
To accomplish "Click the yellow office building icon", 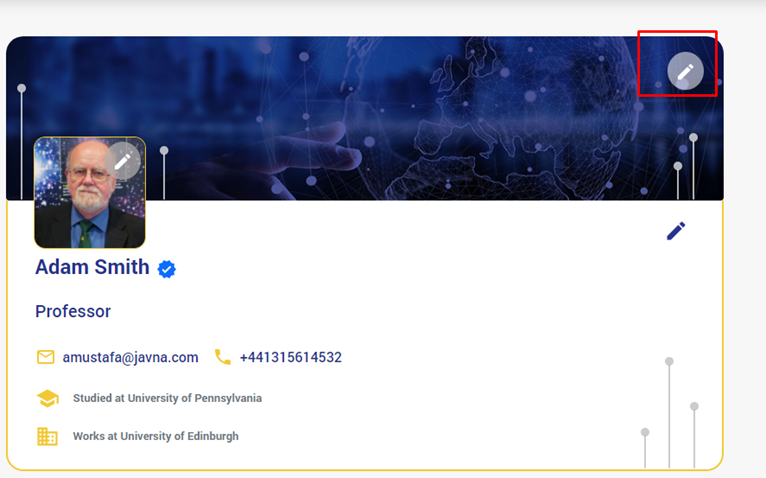I will (x=47, y=436).
